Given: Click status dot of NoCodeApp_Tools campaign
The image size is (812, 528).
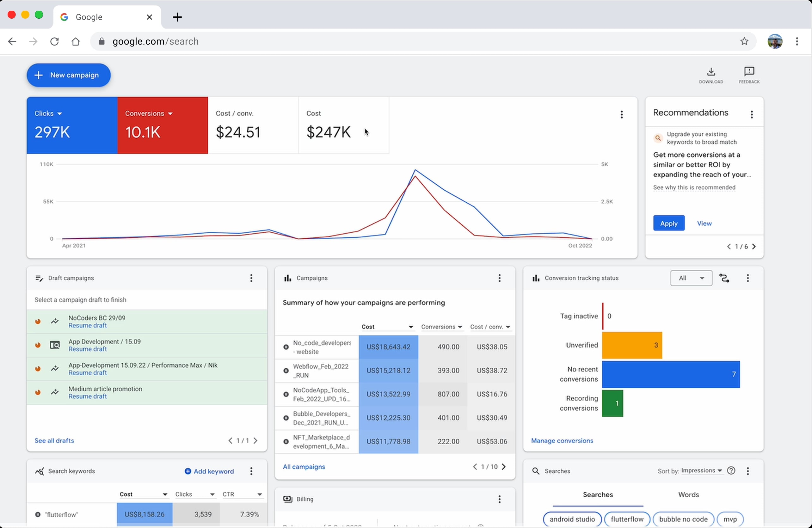Looking at the screenshot, I should (x=286, y=394).
